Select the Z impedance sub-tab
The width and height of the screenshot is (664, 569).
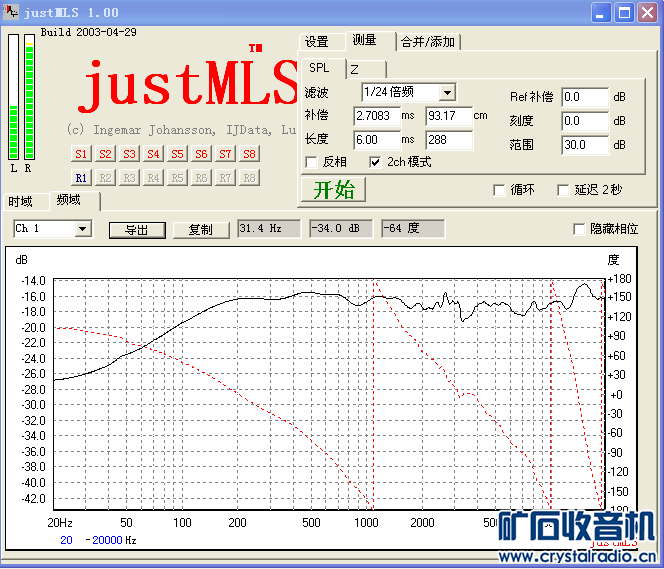tap(366, 69)
